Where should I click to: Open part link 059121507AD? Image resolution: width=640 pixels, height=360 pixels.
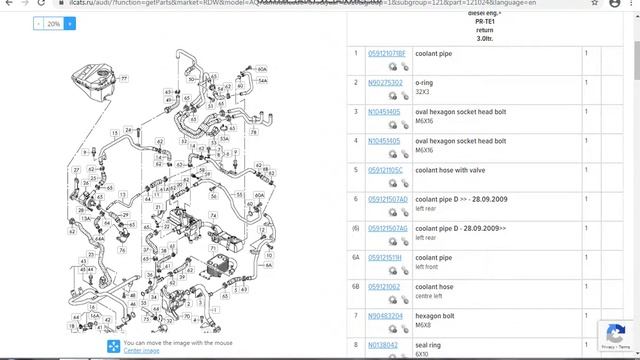coord(388,200)
